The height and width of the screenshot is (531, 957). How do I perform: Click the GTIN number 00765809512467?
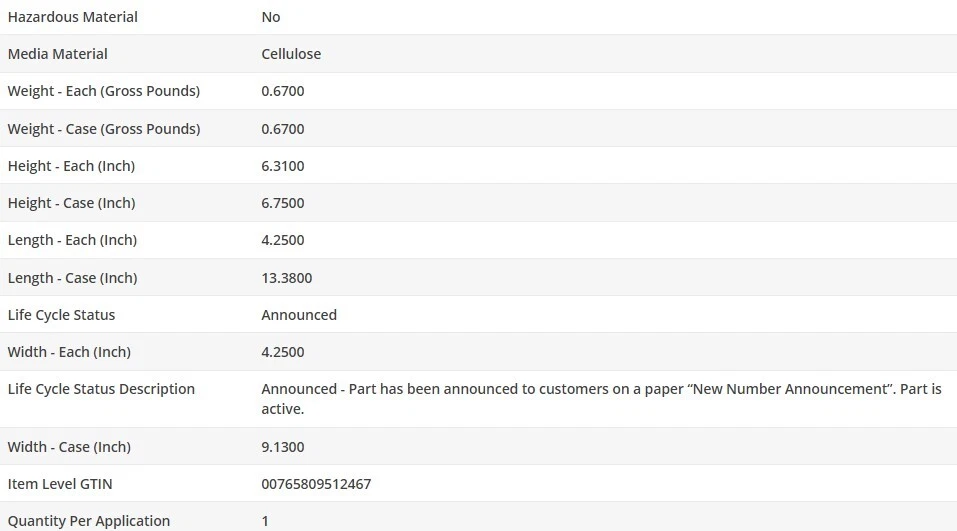tap(316, 484)
